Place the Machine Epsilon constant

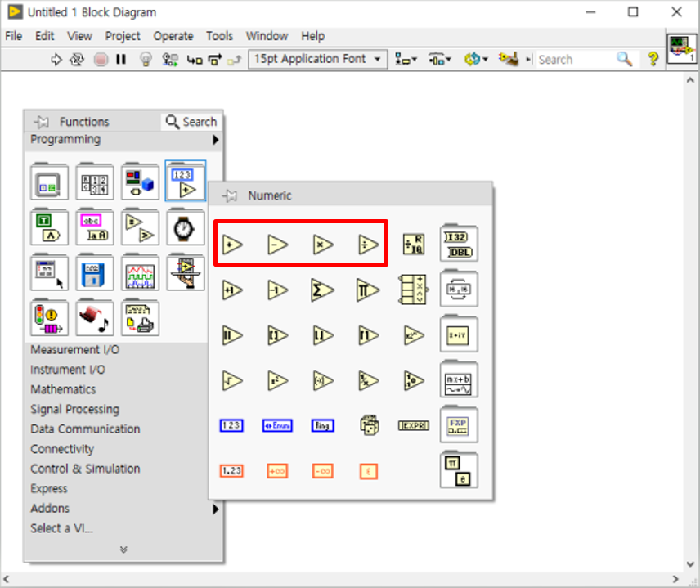(x=369, y=471)
